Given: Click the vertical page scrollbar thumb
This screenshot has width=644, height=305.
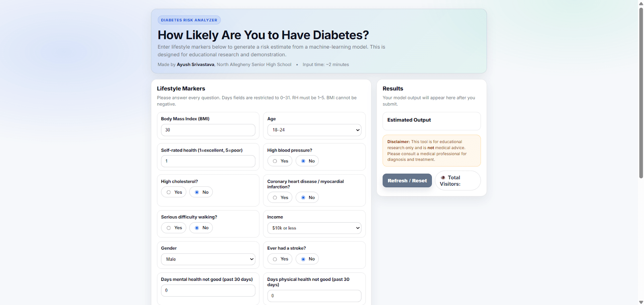Looking at the screenshot, I should 641,92.
